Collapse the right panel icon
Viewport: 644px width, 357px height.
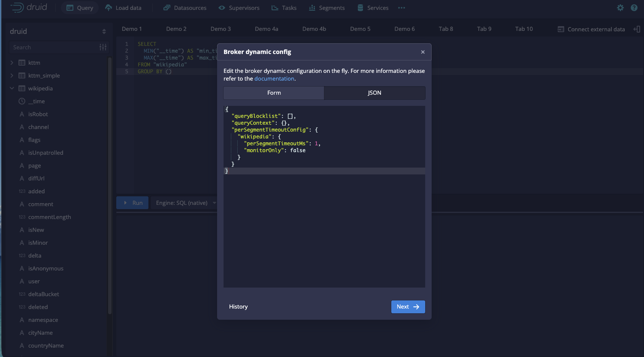coord(637,29)
